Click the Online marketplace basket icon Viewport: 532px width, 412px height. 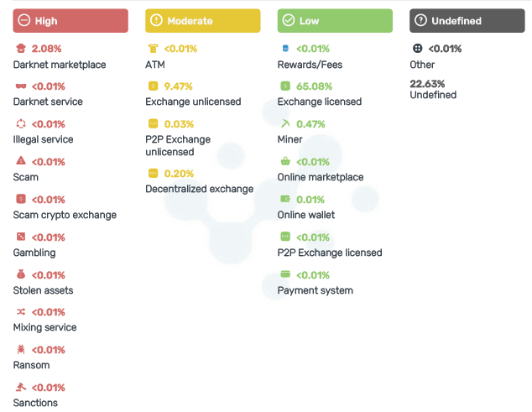[x=285, y=161]
